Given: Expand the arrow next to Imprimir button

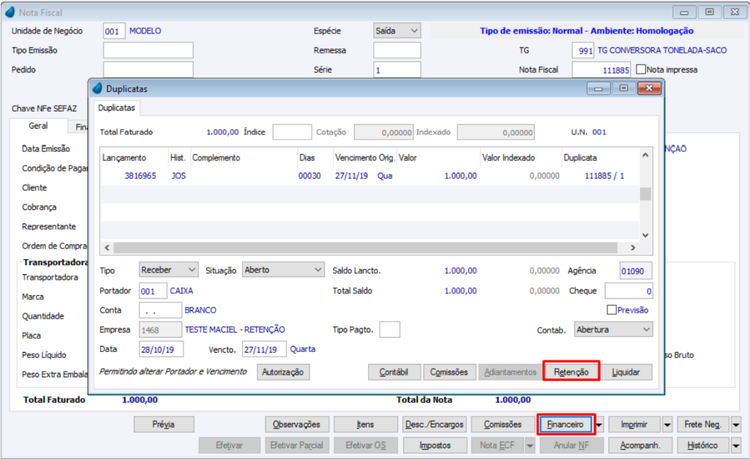Looking at the screenshot, I should 667,425.
